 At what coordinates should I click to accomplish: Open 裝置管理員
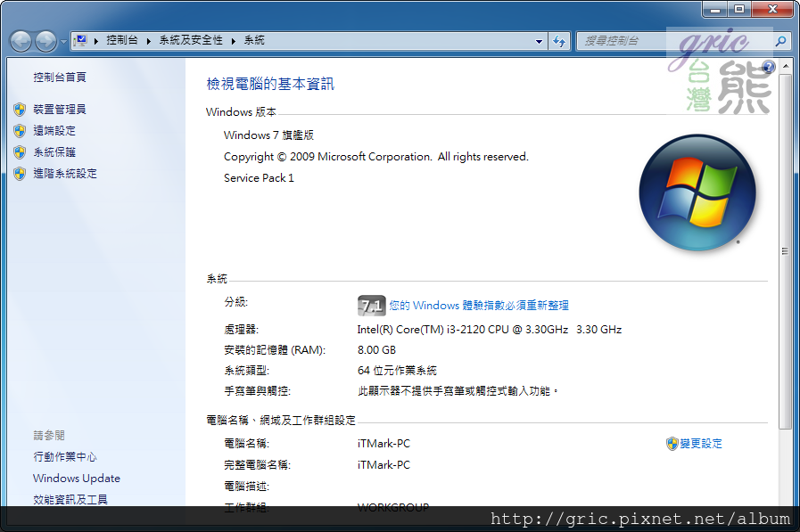60,109
